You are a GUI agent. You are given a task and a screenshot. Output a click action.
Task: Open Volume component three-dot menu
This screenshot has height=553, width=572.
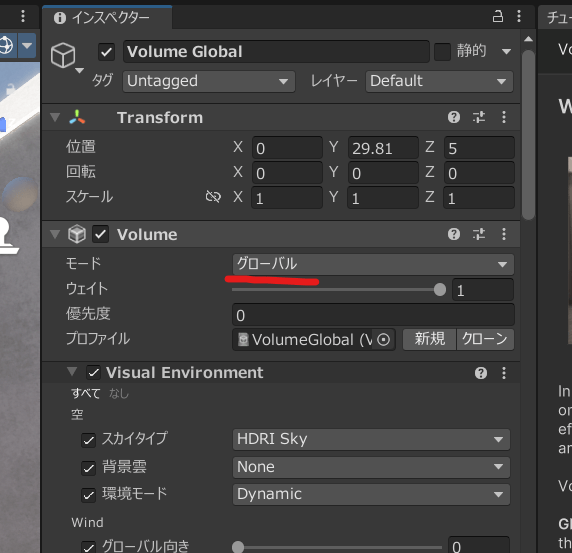[504, 234]
